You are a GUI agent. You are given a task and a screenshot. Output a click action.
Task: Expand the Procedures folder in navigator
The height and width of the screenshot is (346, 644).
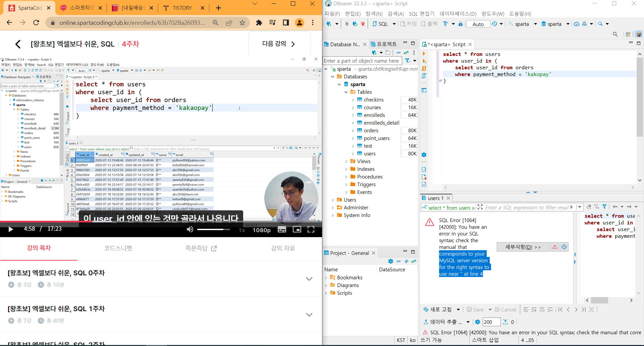tap(346, 177)
